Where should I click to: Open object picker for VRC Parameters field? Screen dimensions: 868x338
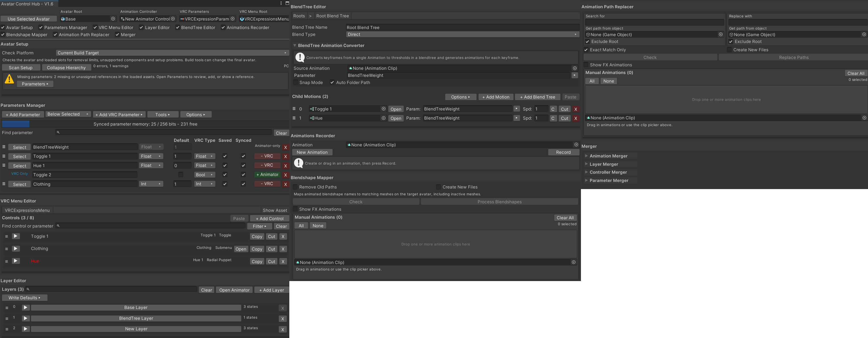(232, 19)
